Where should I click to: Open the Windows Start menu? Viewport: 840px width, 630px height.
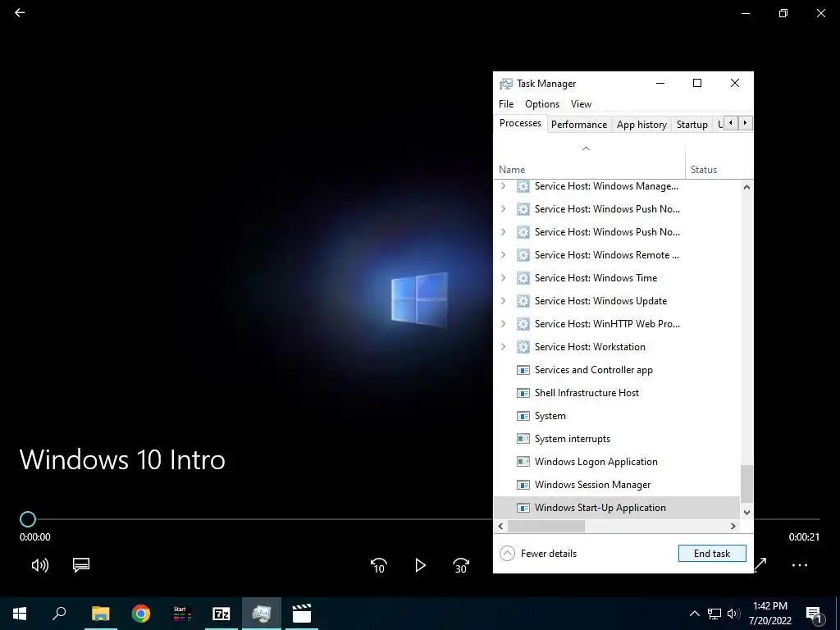[x=20, y=614]
